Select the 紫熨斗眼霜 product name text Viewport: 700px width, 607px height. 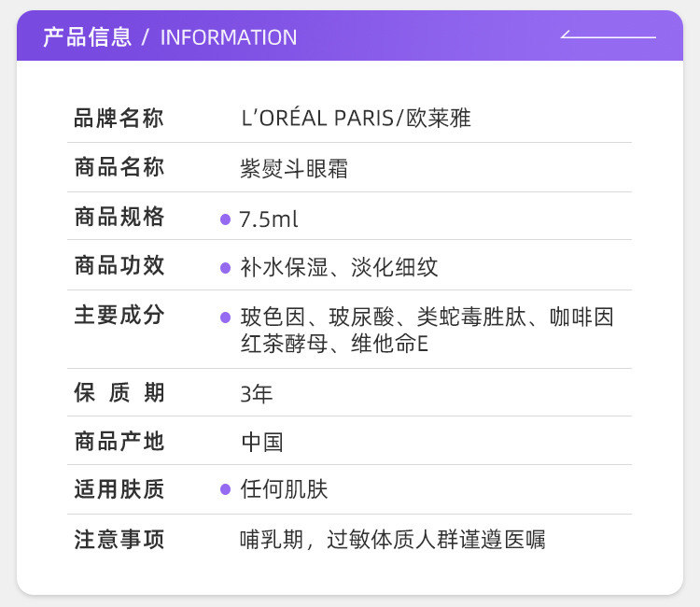(x=294, y=169)
